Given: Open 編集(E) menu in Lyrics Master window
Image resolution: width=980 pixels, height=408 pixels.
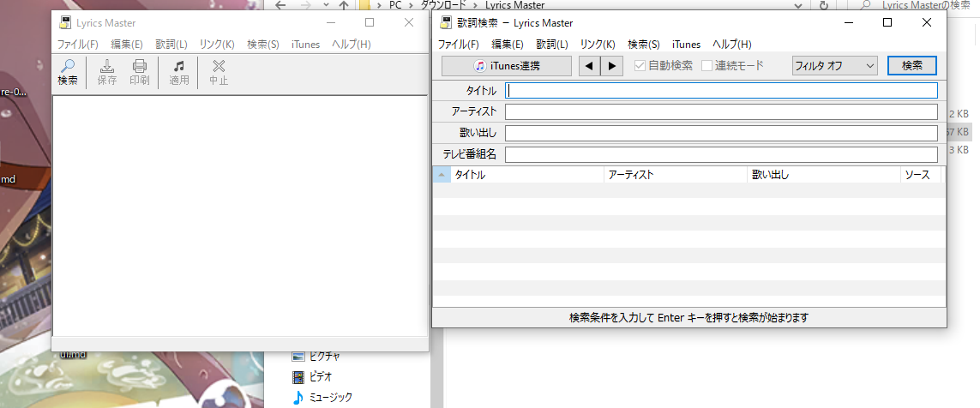Looking at the screenshot, I should [x=127, y=45].
